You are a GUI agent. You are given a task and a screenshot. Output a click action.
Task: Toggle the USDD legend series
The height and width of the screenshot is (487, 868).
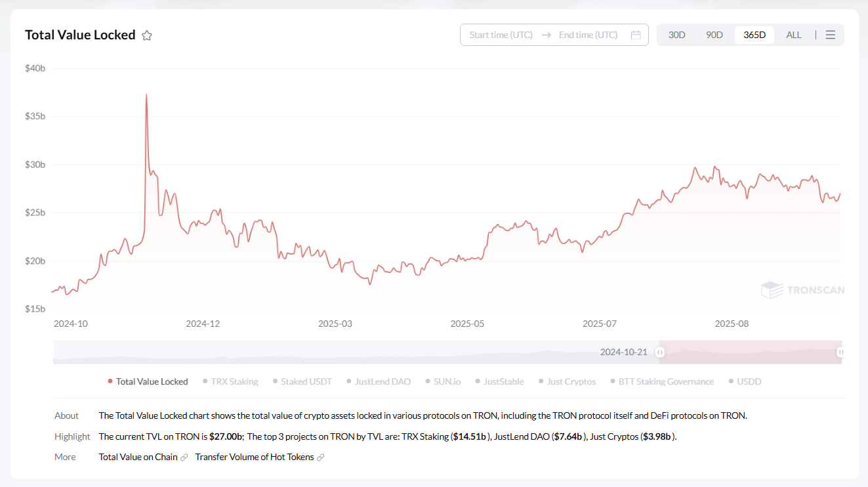[x=745, y=381]
